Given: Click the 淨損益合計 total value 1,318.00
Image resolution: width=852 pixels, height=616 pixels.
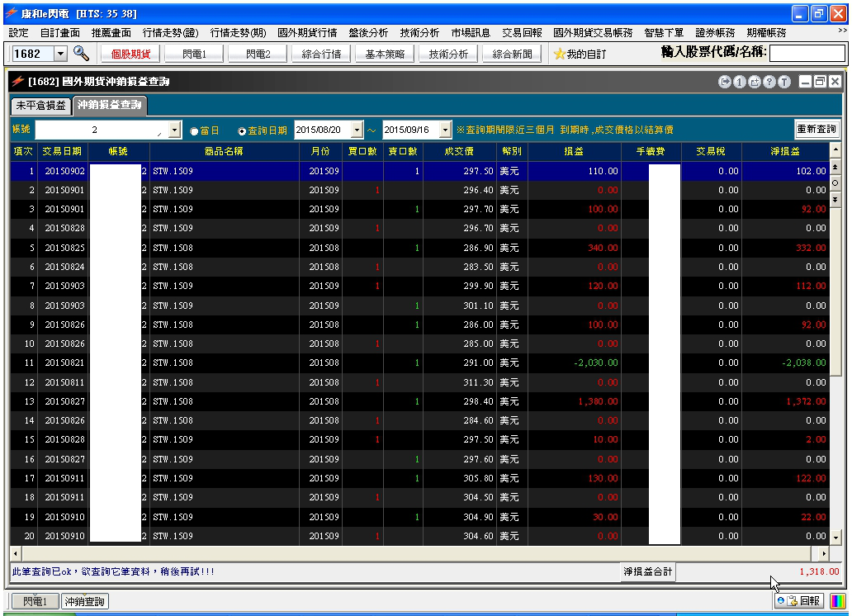Looking at the screenshot, I should point(820,571).
